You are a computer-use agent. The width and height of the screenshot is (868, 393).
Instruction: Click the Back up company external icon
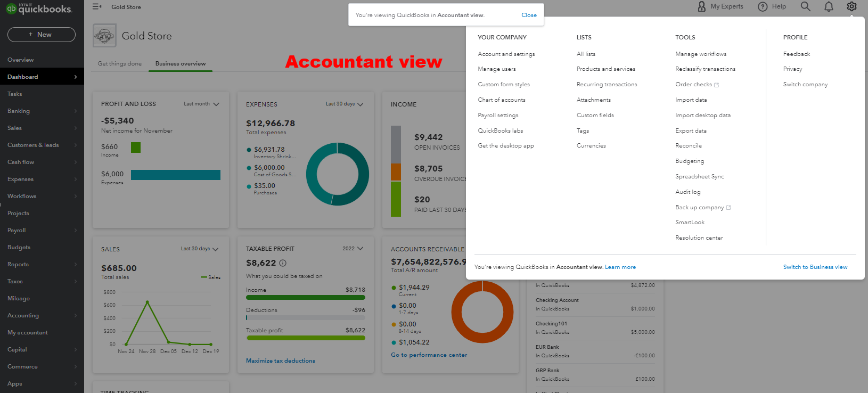728,208
